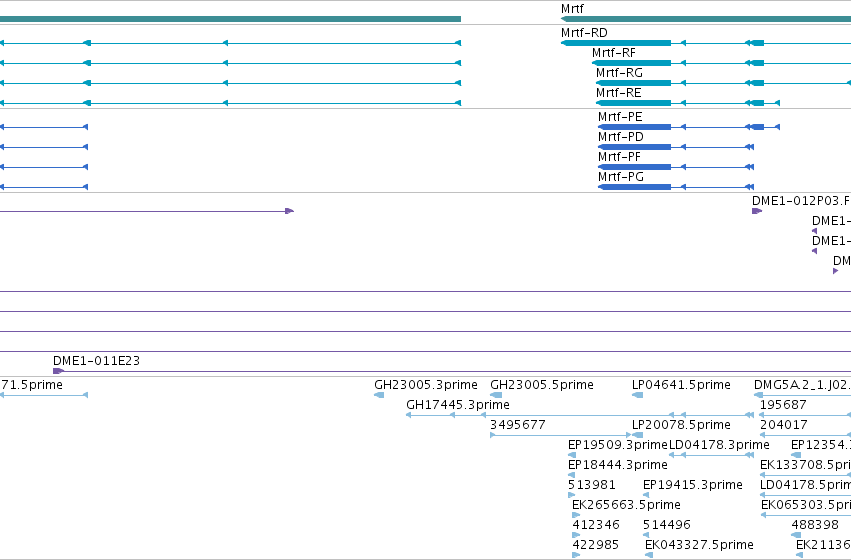
Task: Click the 195687 feature label
Action: click(x=783, y=405)
